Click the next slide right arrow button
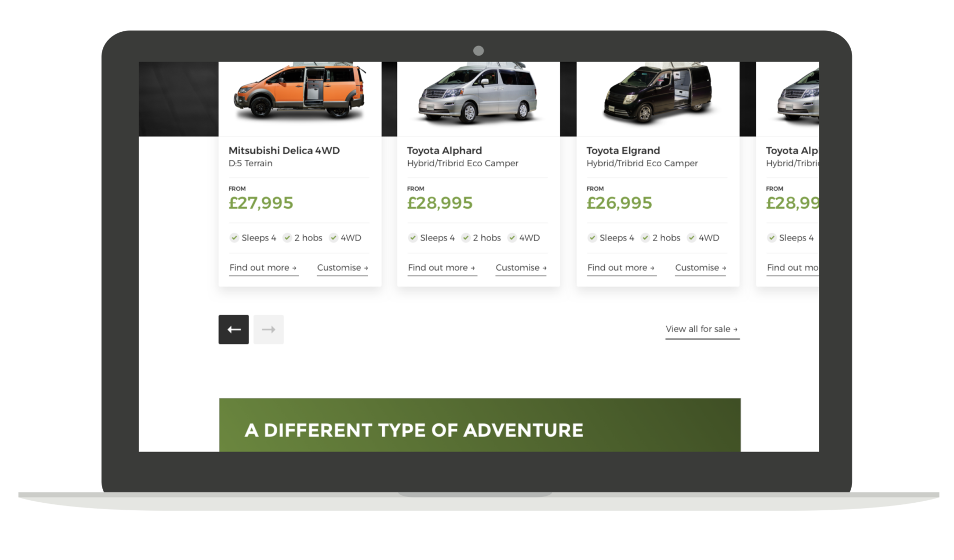The height and width of the screenshot is (560, 954). [269, 330]
